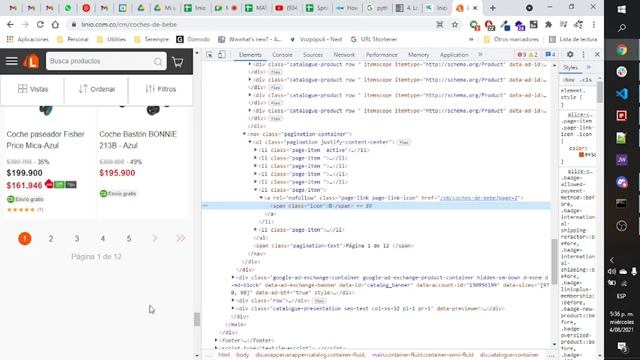The height and width of the screenshot is (360, 640).
Task: Select the Styles pane tab
Action: point(570,67)
